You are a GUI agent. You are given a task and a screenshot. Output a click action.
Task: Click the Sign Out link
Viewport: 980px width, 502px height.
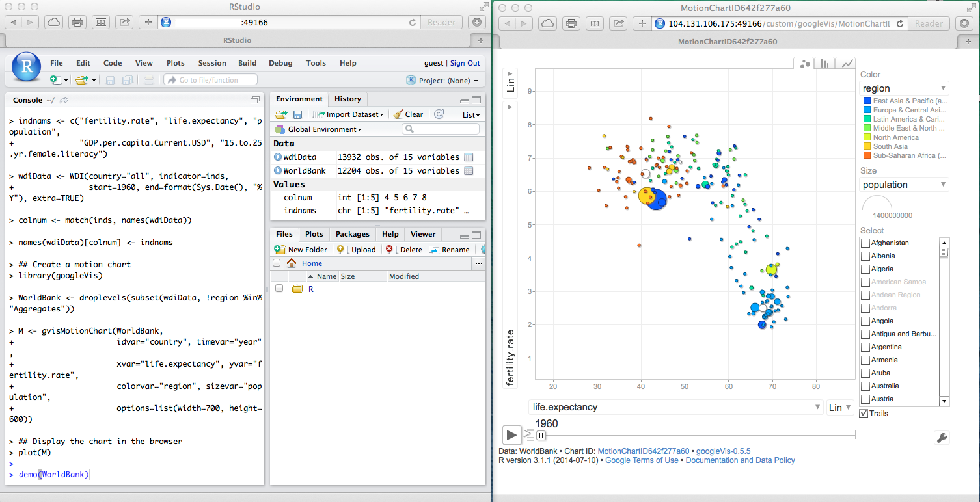465,63
